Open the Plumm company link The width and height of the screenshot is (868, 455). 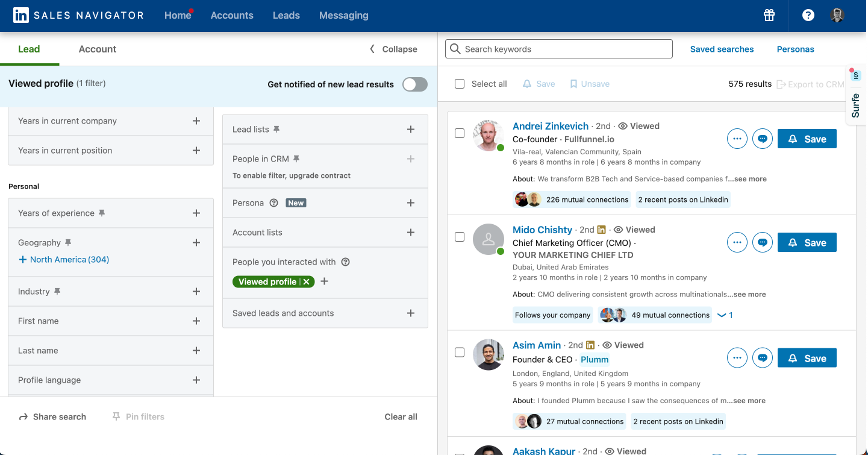click(595, 360)
